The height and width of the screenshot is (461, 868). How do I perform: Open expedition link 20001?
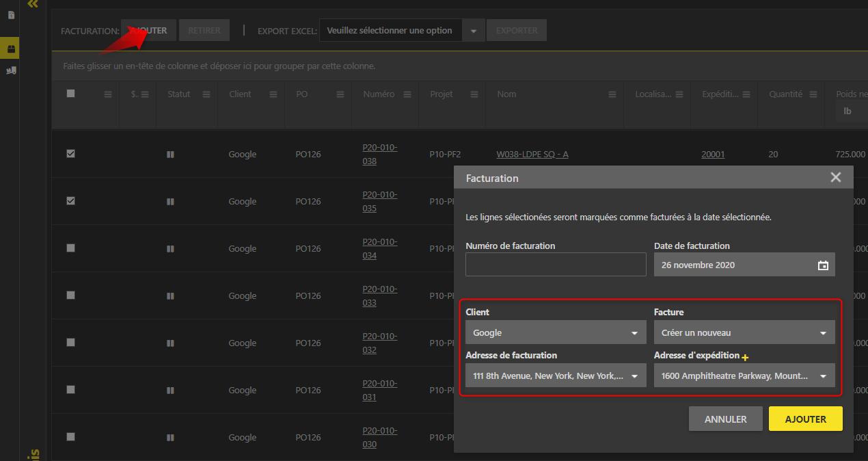713,155
